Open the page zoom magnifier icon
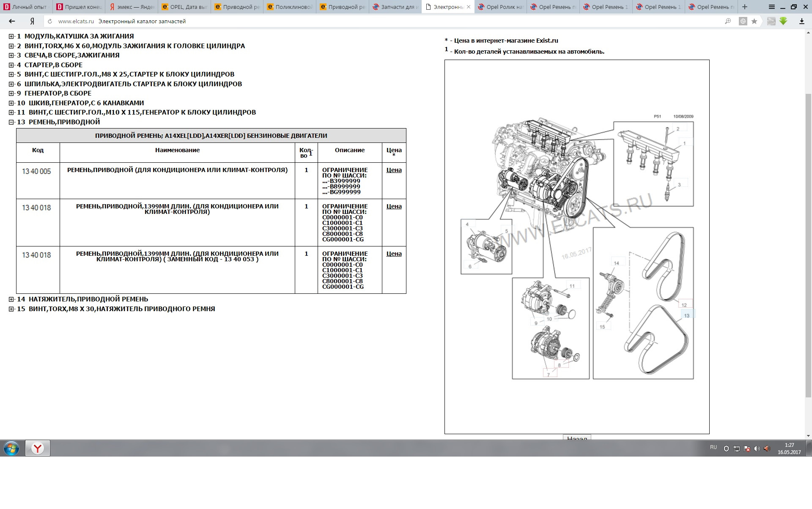 point(728,21)
